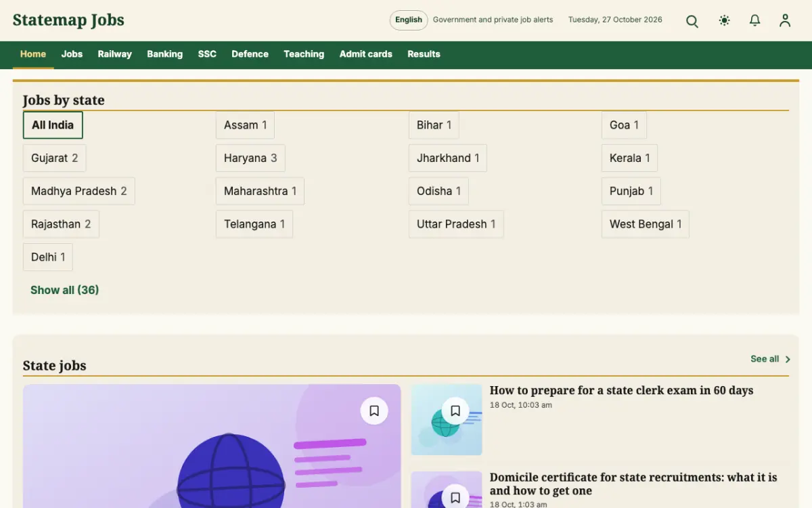Open the domicile certificate article thumbnail
The width and height of the screenshot is (812, 508).
pos(447,490)
